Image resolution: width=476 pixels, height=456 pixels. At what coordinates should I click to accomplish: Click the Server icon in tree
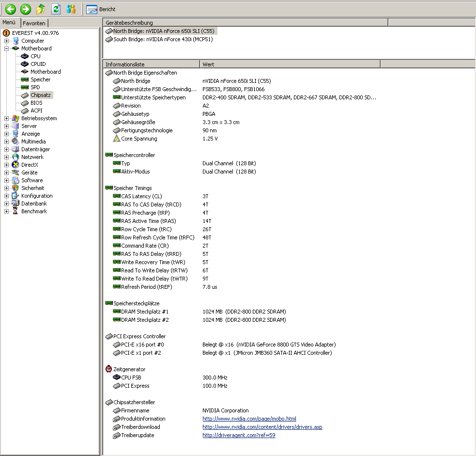15,126
